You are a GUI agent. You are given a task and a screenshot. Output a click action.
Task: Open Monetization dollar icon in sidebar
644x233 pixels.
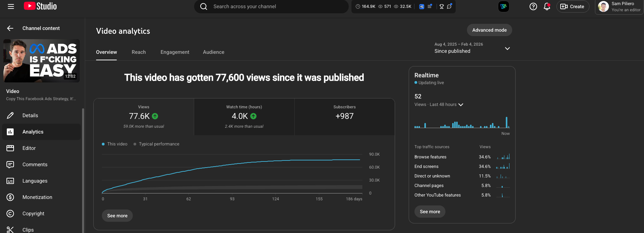(10, 197)
